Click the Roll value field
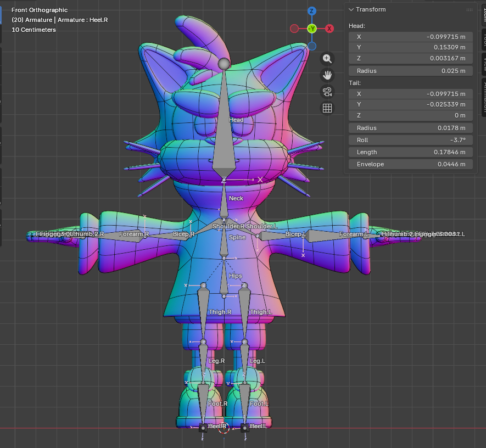Screen dimensions: 486x448 [410, 140]
